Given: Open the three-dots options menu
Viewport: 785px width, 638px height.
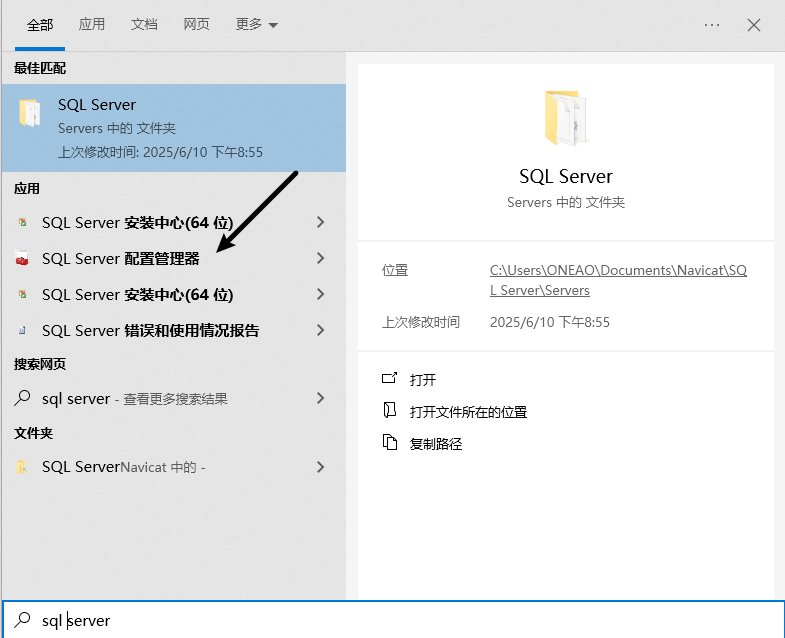Looking at the screenshot, I should pos(712,25).
